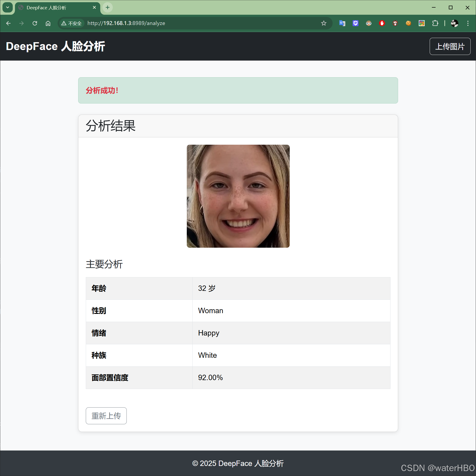Screen dimensions: 476x476
Task: Open the user profile avatar menu
Action: coord(454,23)
